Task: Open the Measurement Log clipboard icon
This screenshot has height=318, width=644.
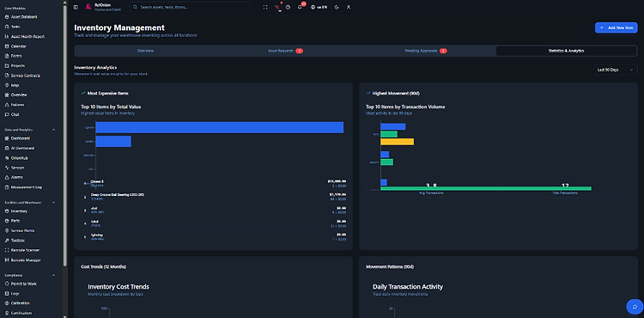Action: [x=7, y=187]
